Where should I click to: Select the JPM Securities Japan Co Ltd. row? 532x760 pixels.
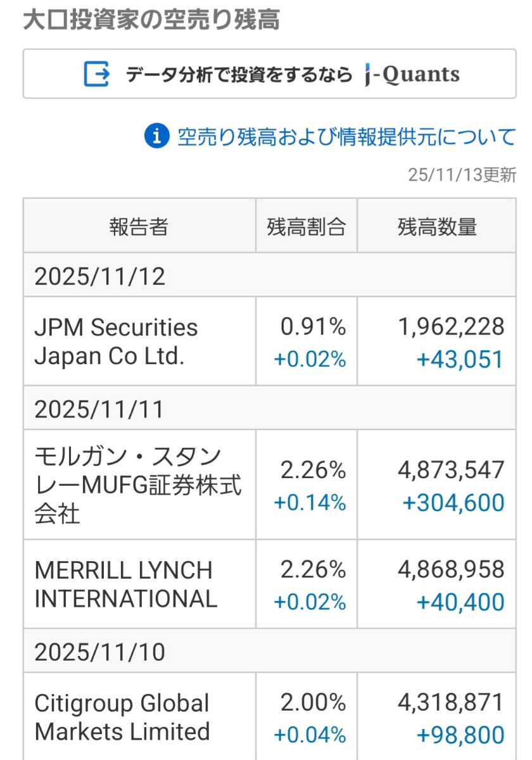(139, 341)
